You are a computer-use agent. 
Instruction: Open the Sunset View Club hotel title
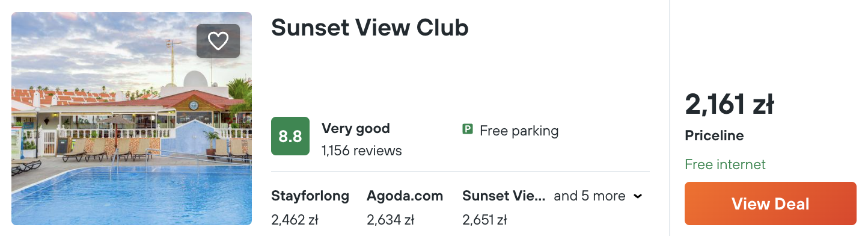click(370, 28)
